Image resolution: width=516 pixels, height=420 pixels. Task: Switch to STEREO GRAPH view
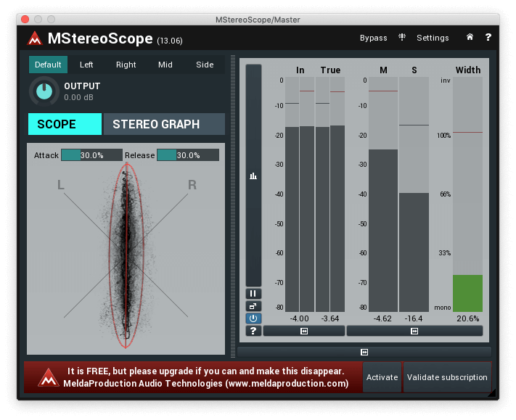[164, 124]
